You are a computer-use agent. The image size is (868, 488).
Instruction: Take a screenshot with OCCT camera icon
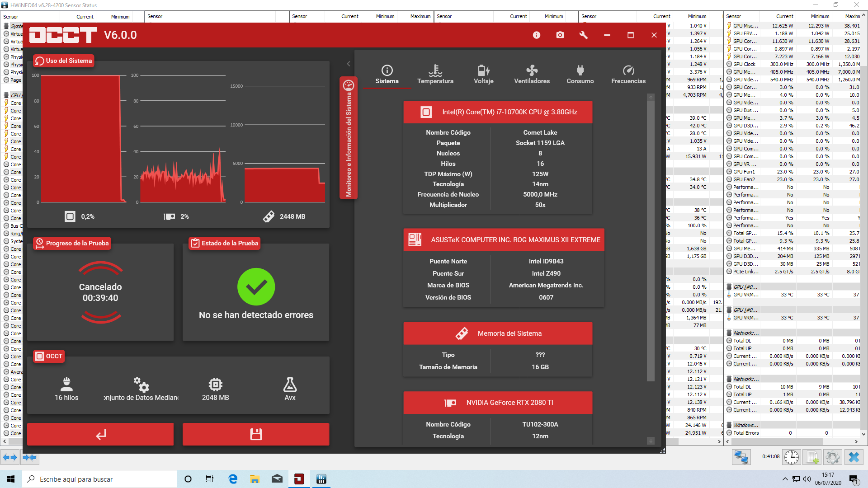coord(560,35)
